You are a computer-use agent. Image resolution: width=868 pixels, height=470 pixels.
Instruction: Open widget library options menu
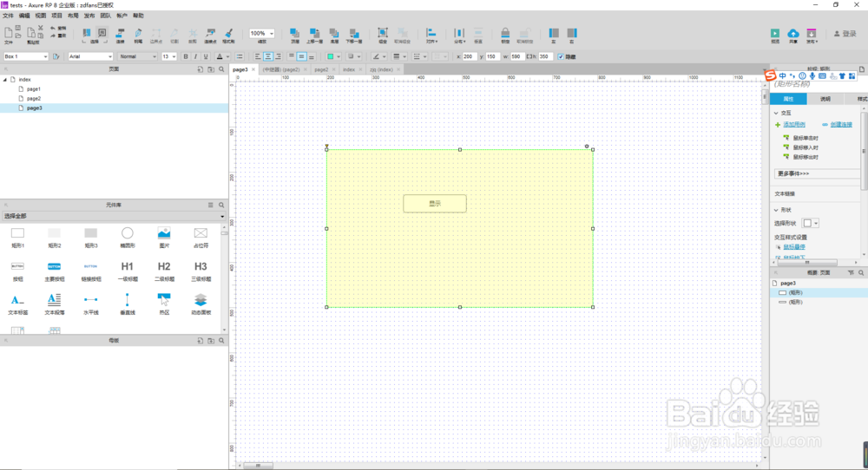click(210, 206)
